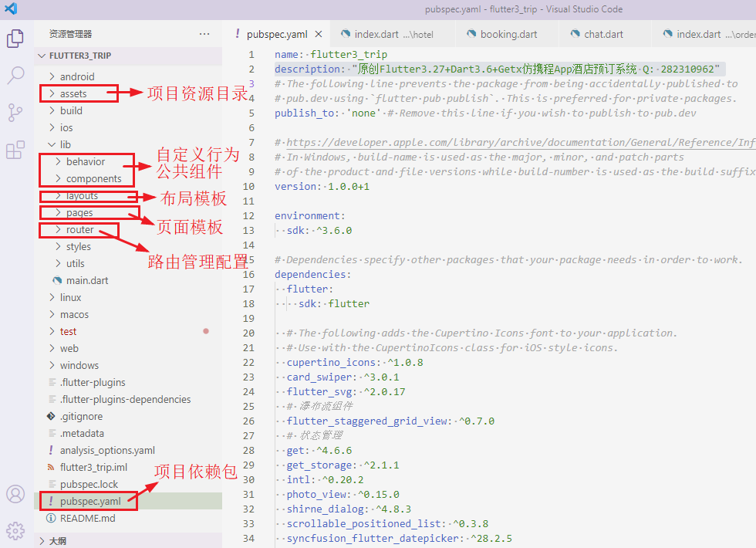Open the Search view icon
This screenshot has height=548, width=756.
point(15,75)
